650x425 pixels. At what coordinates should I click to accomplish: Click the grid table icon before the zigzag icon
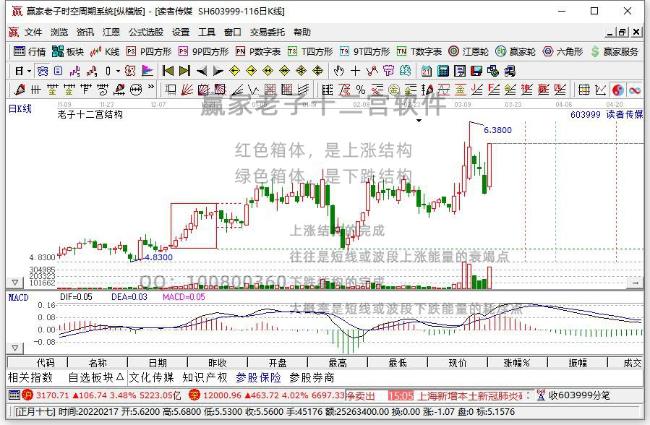coord(584,89)
